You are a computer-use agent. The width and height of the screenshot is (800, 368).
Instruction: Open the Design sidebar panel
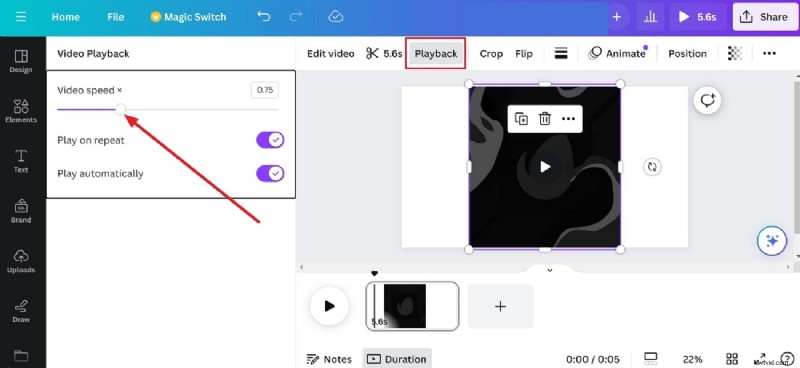pos(21,61)
